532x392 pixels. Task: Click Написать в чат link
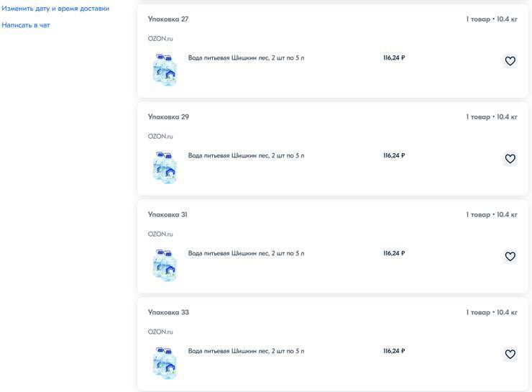(26, 25)
